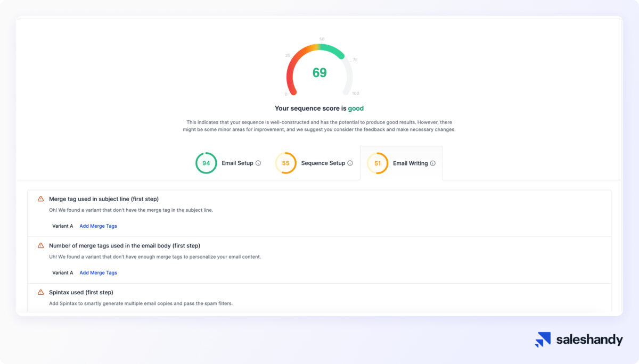Screen dimensions: 639x364
Task: Switch to the Sequence Setup tab
Action: [323, 163]
